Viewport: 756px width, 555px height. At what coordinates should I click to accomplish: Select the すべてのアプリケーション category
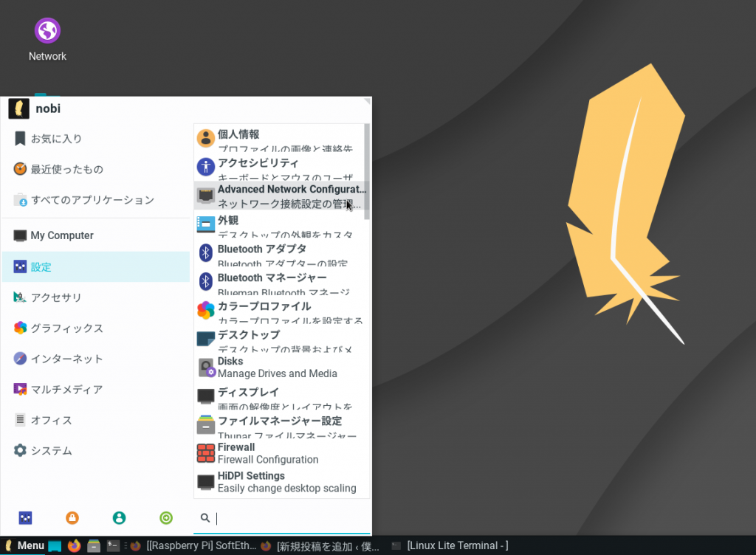[96, 200]
